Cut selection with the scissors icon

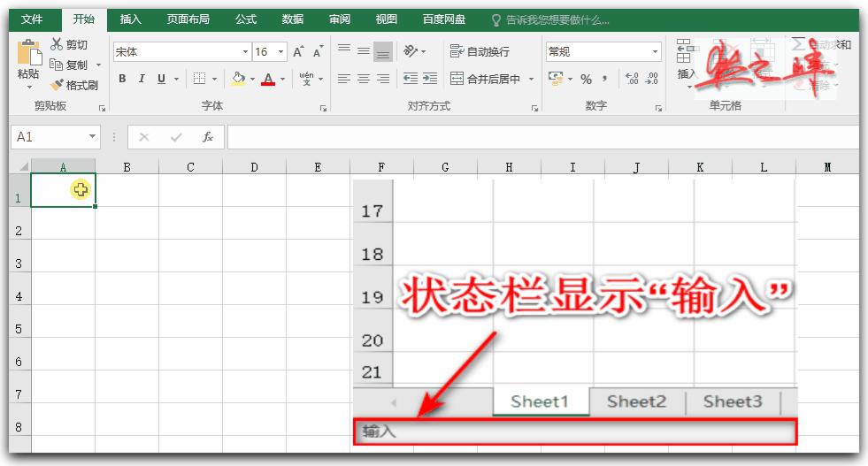click(57, 44)
